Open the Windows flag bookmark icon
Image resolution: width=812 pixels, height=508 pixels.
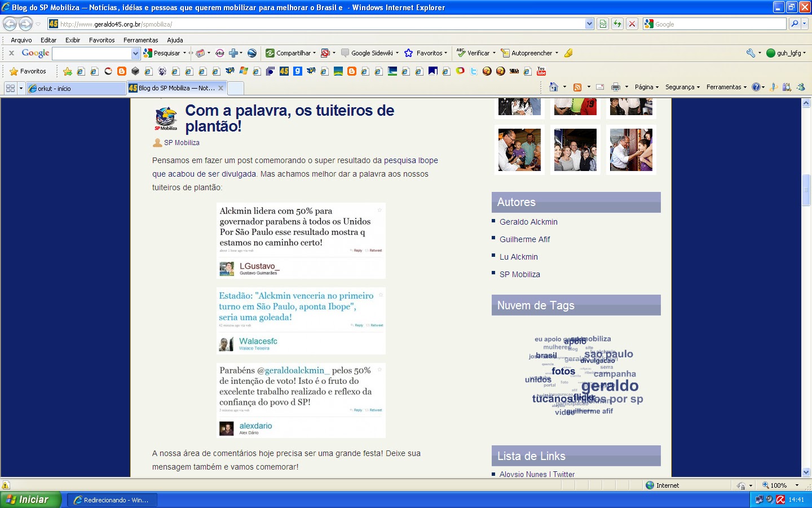244,71
